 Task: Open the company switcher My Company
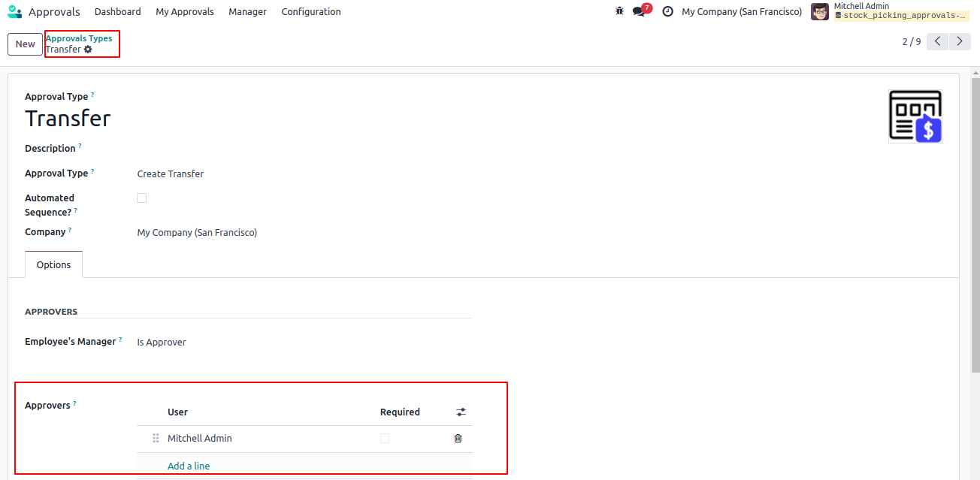742,12
